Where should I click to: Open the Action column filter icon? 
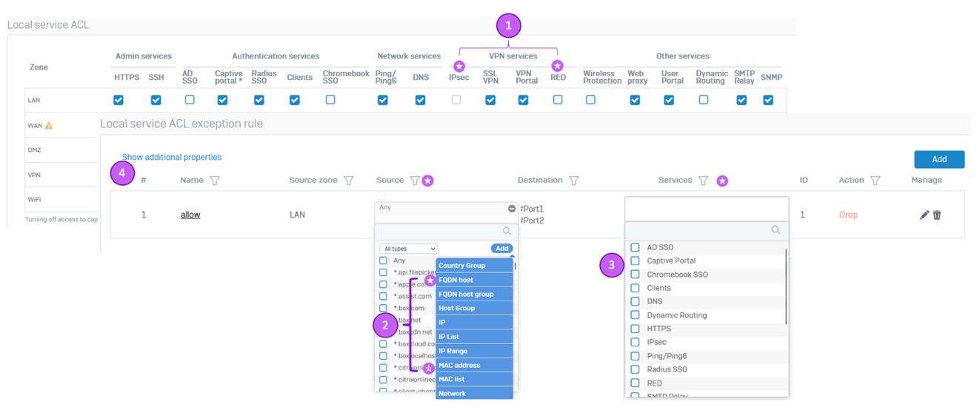(x=876, y=181)
